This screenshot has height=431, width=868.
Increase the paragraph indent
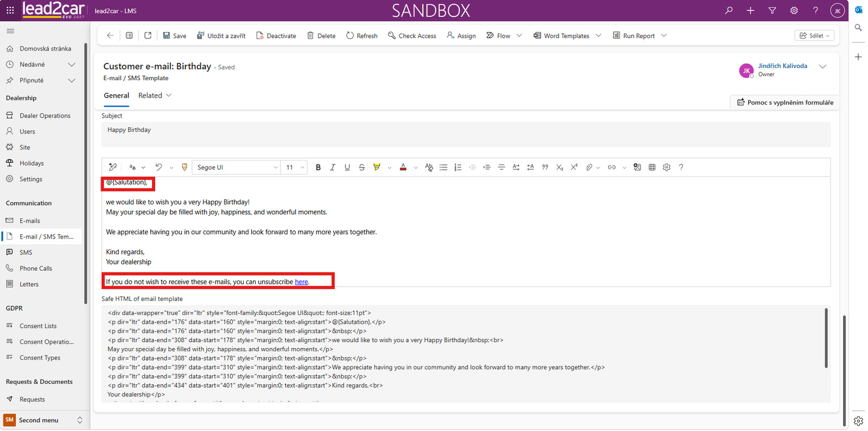click(x=487, y=167)
